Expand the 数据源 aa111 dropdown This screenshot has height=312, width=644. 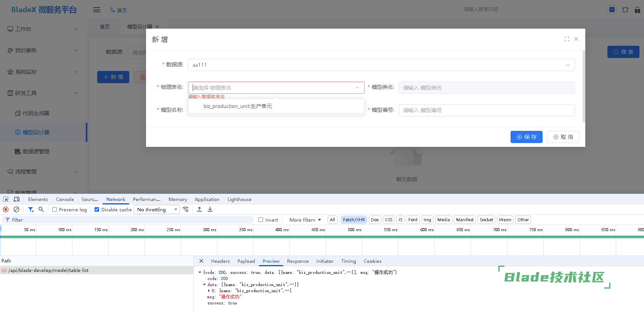click(x=381, y=65)
